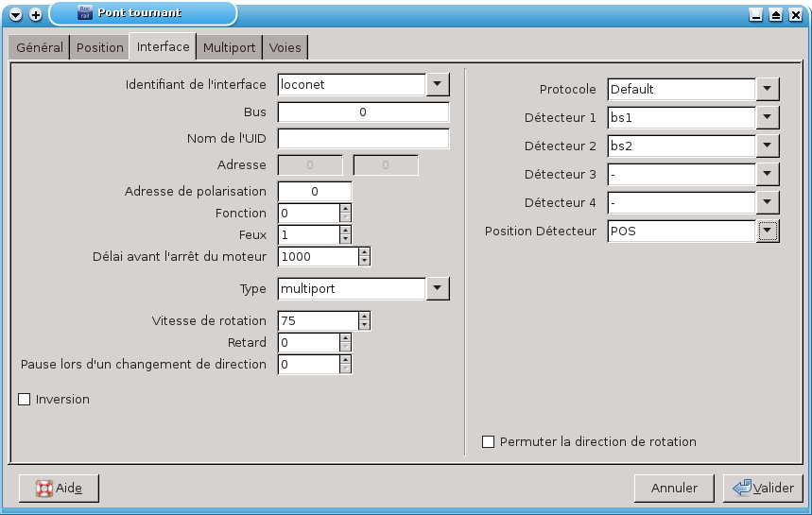812x515 pixels.
Task: Click the Rocrail app icon in title bar
Action: pos(84,13)
